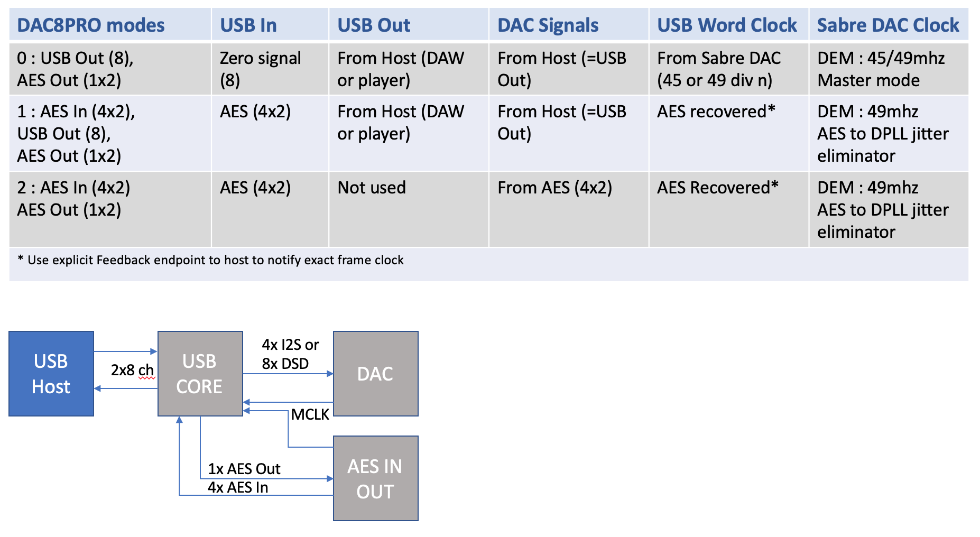Select the AES IN OUT block

tap(376, 478)
